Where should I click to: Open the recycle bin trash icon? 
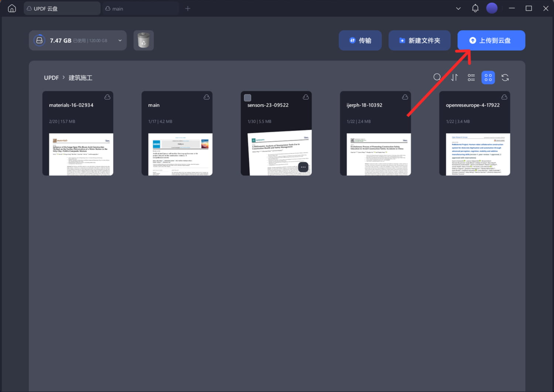coord(143,40)
